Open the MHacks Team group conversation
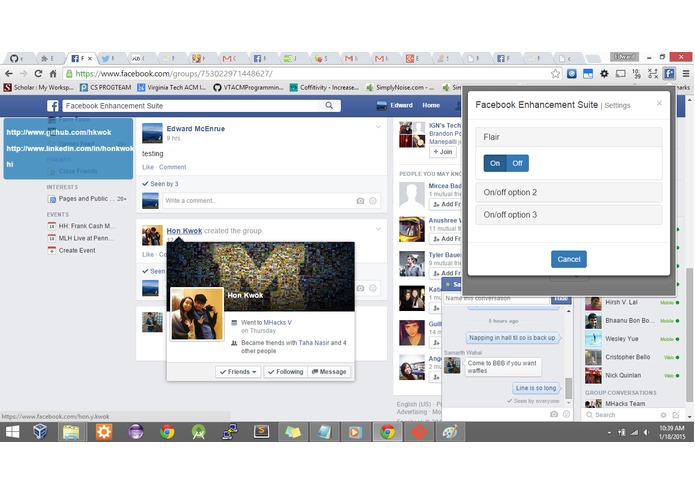The image size is (695, 494). coord(625,404)
